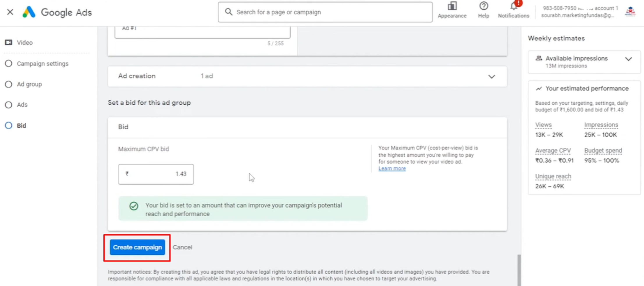The image size is (644, 286).
Task: Open the Appearance settings icon
Action: pos(452,6)
